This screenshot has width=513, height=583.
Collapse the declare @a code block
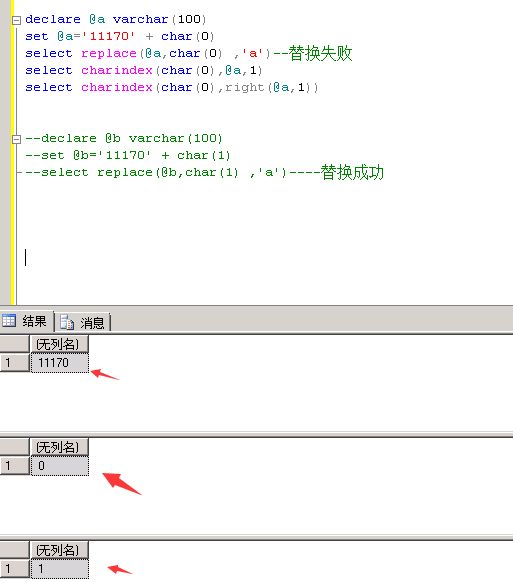click(16, 20)
